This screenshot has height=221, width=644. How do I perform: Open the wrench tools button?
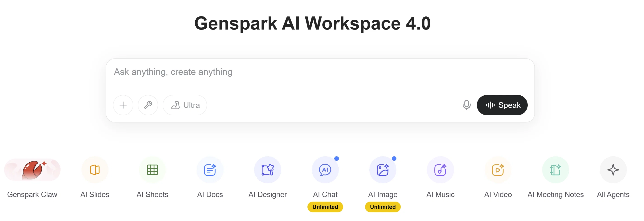(x=148, y=105)
